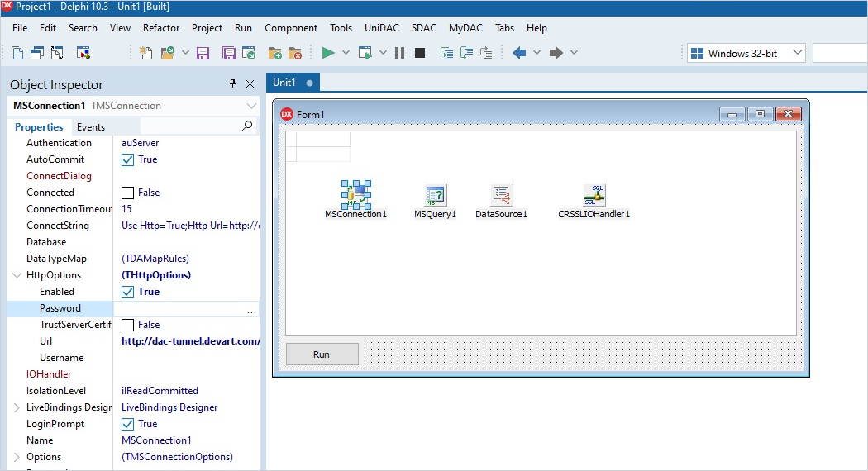Select the CRSSLIOHandler1 component on the form
This screenshot has width=868, height=471.
coord(594,195)
